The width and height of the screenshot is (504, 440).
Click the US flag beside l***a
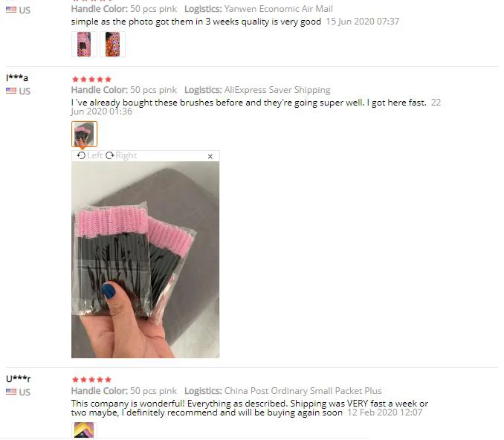click(11, 91)
